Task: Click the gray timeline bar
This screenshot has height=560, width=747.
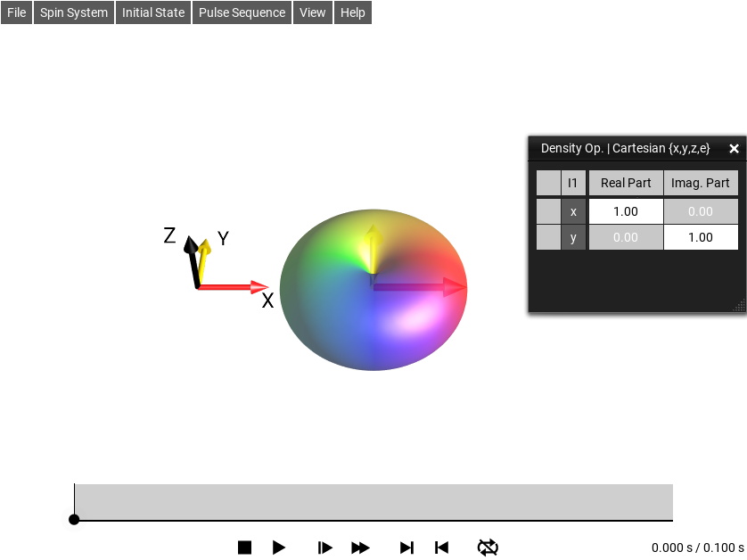Action: point(373,502)
